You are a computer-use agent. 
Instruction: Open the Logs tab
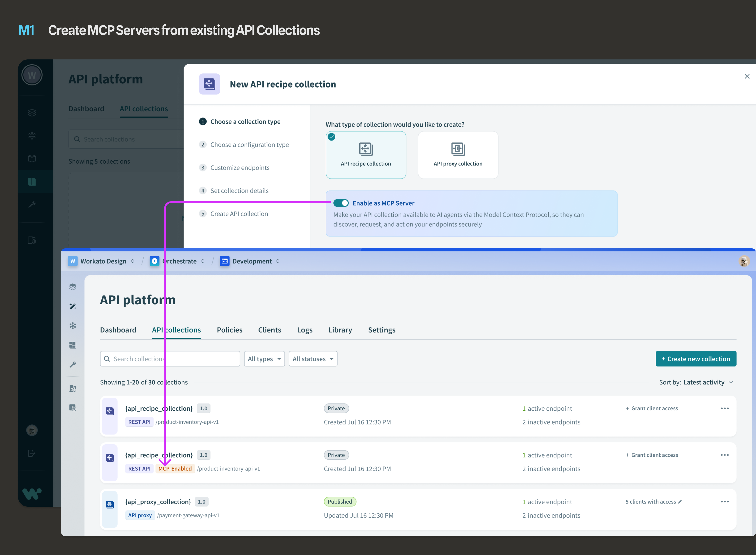click(x=305, y=330)
